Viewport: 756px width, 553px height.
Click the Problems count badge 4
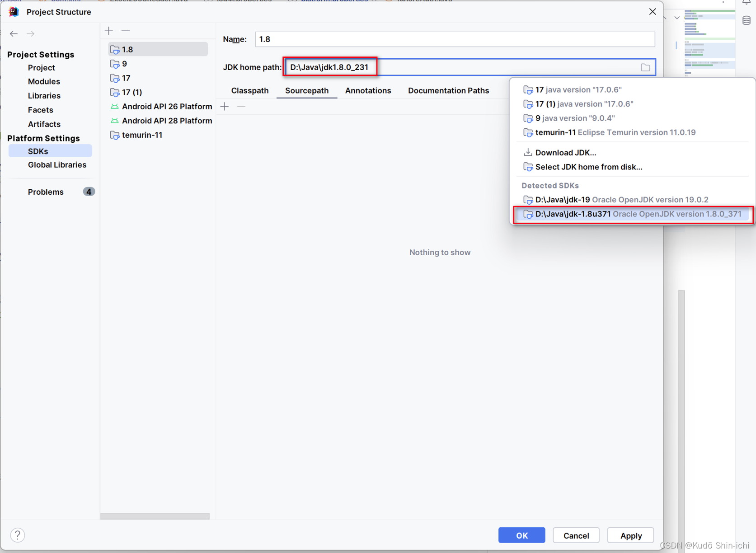[89, 192]
